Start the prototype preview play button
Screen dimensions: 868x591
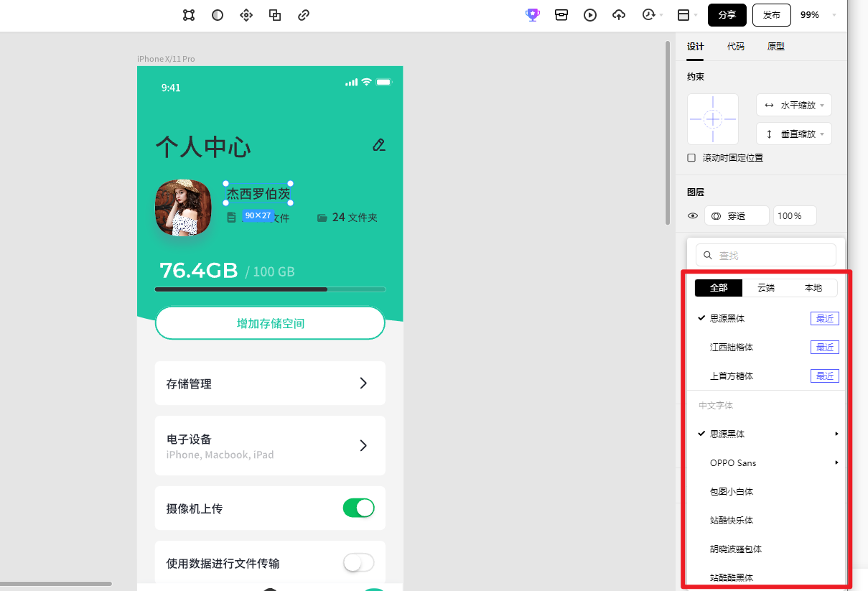tap(590, 15)
